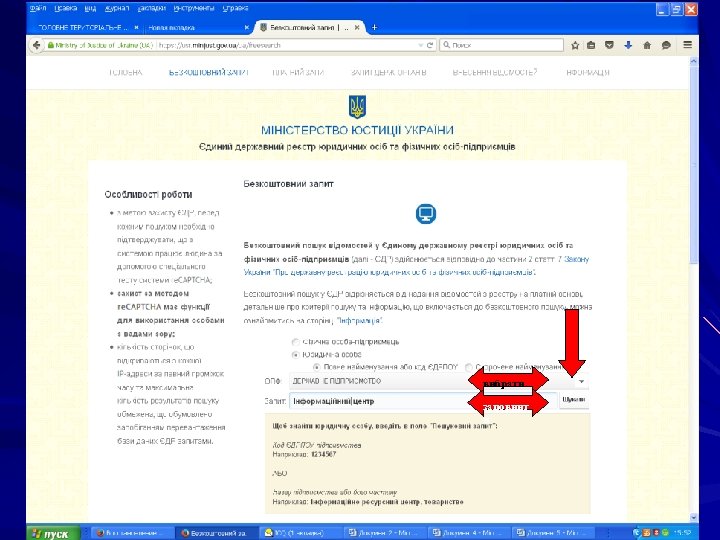Open the bookmarks list icon in toolbar
The height and width of the screenshot is (540, 720).
pos(591,45)
